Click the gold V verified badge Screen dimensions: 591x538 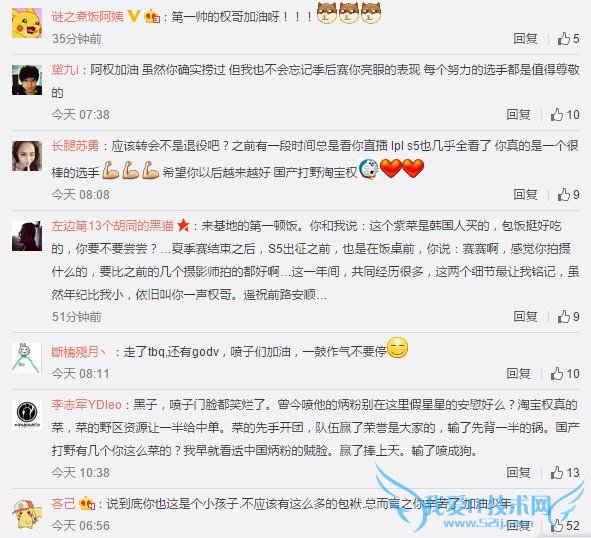[134, 16]
